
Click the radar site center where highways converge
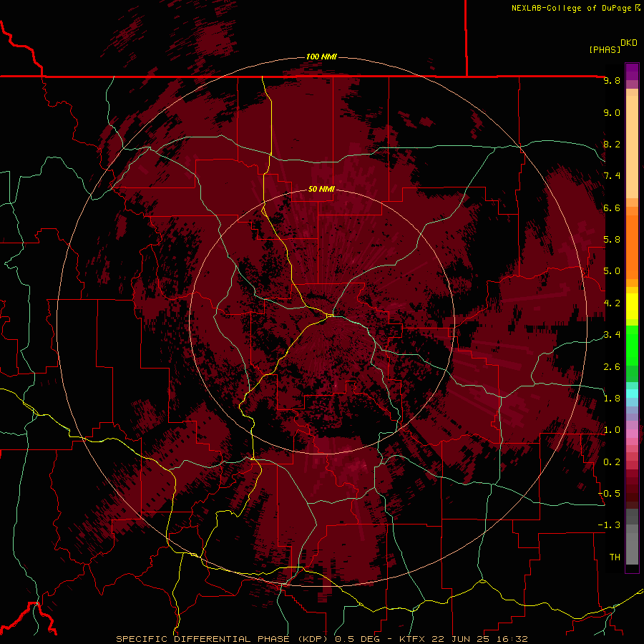point(330,316)
